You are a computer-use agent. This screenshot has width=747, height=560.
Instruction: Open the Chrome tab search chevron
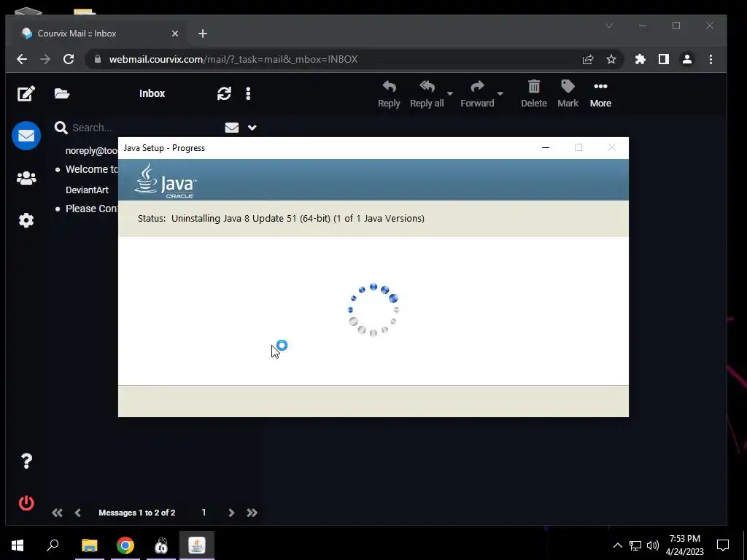click(x=609, y=26)
